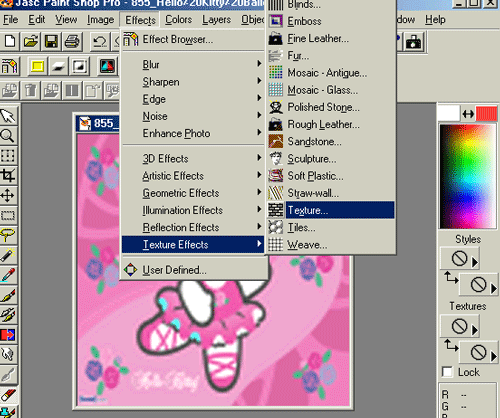Expand the Geometric Effects submenu
The image size is (500, 418).
(x=193, y=193)
